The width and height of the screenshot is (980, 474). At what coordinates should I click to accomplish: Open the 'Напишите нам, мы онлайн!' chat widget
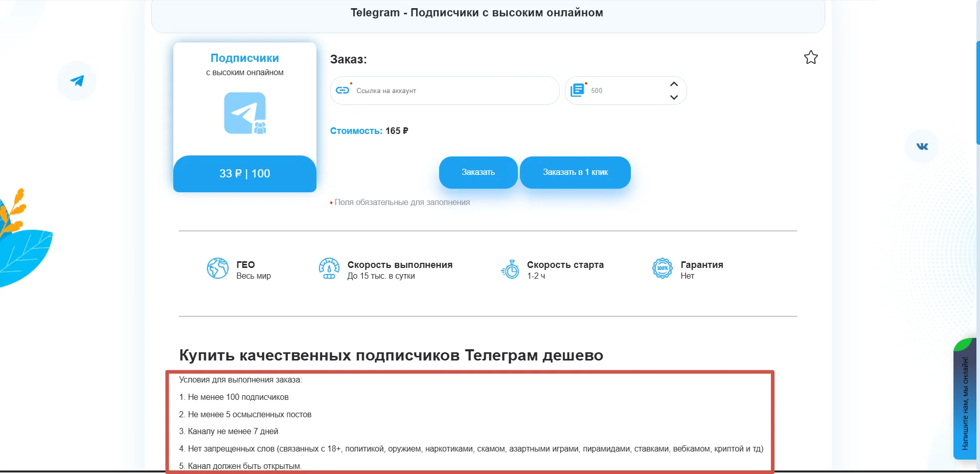click(x=965, y=399)
